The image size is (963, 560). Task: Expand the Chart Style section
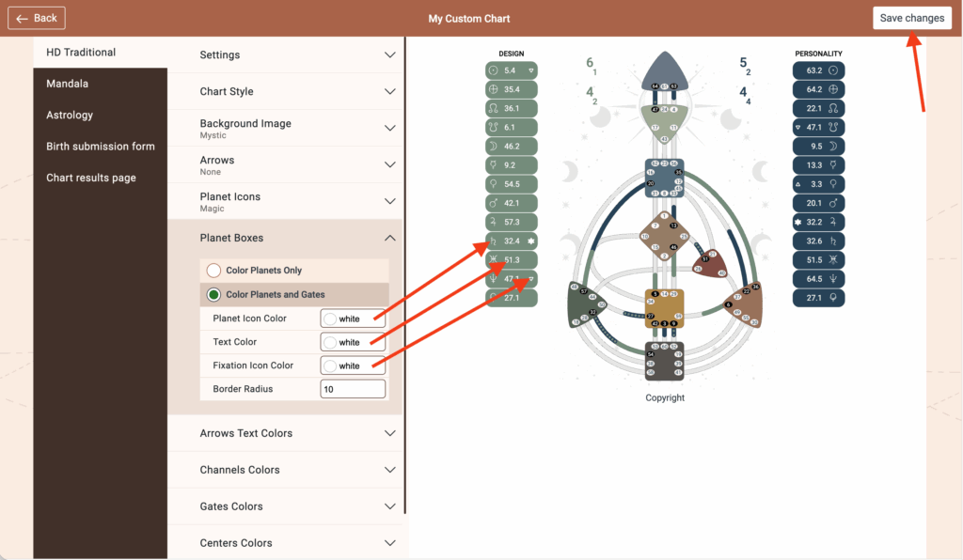pyautogui.click(x=390, y=92)
